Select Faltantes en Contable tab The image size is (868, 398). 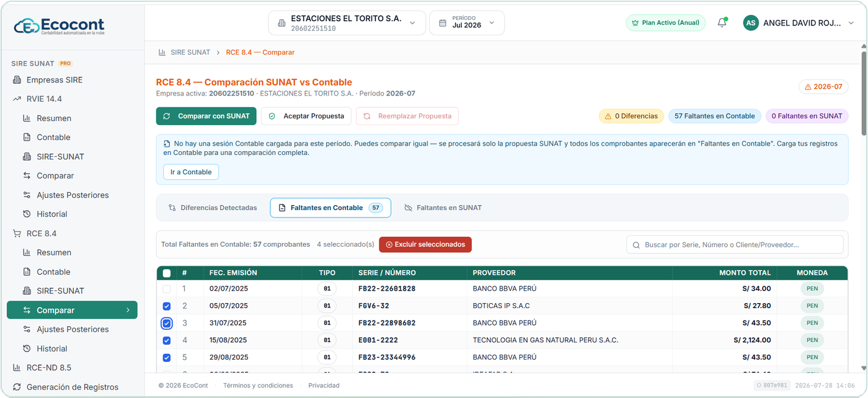pos(330,208)
